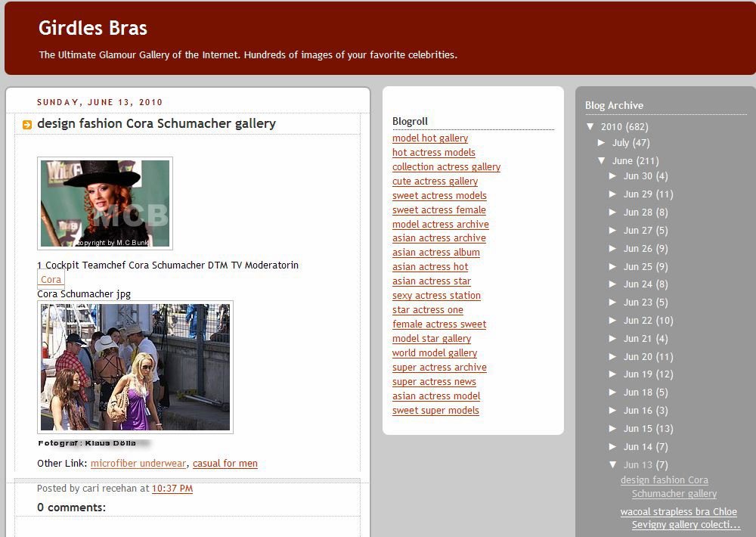Visit 'asian actress album' blogroll link

[x=435, y=253]
